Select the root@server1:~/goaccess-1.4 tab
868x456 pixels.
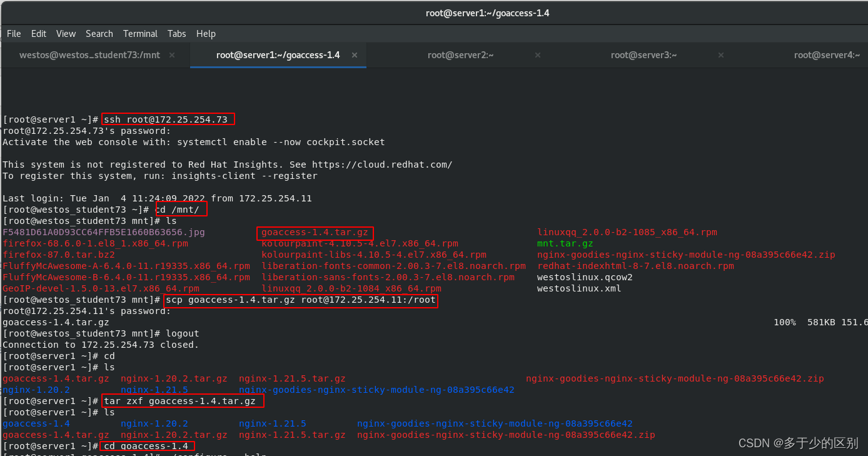click(x=278, y=55)
